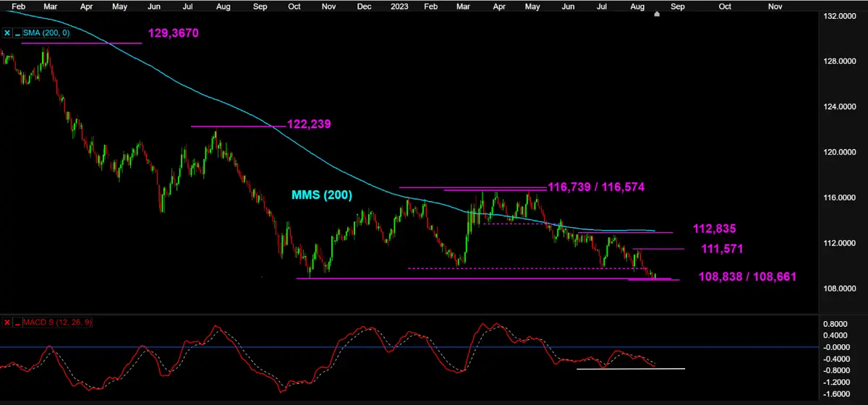Click the 108,838 / 108,661 support label
The image size is (868, 405).
click(x=748, y=276)
